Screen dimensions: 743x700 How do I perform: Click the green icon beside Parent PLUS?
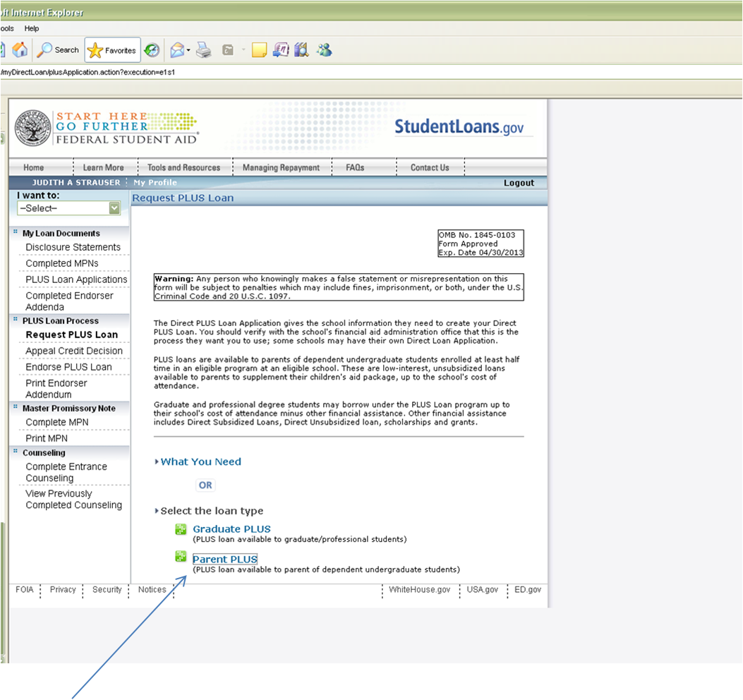coord(181,556)
